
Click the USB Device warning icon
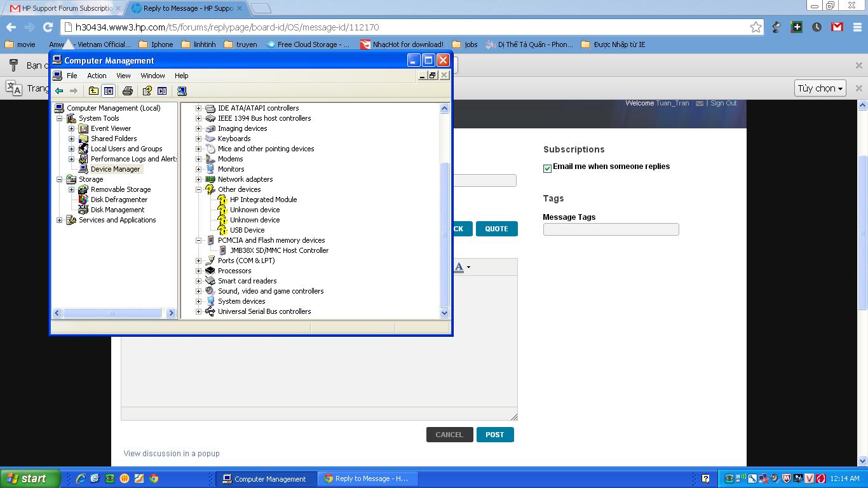(222, 230)
